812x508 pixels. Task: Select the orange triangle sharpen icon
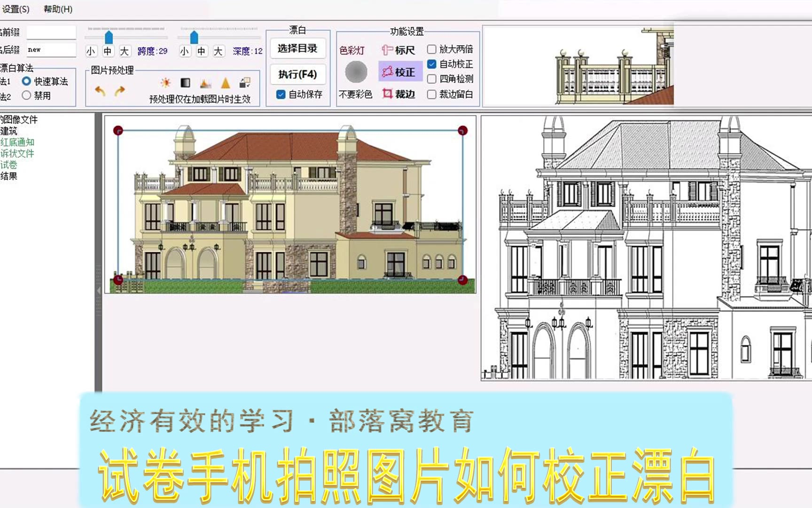[226, 83]
